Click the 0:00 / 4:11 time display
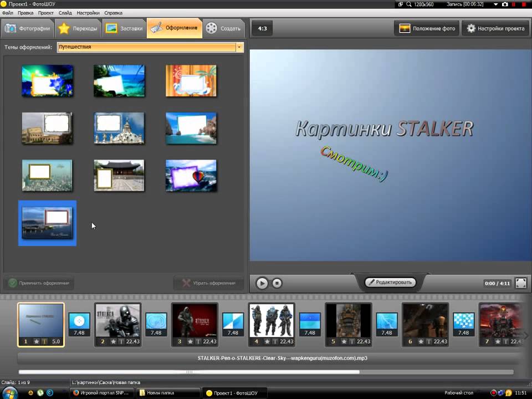 click(497, 283)
